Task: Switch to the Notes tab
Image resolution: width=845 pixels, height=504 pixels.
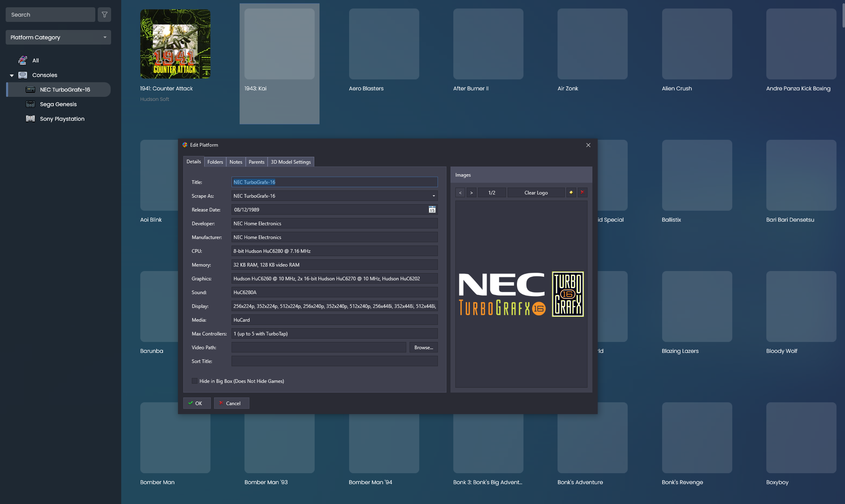Action: (236, 162)
